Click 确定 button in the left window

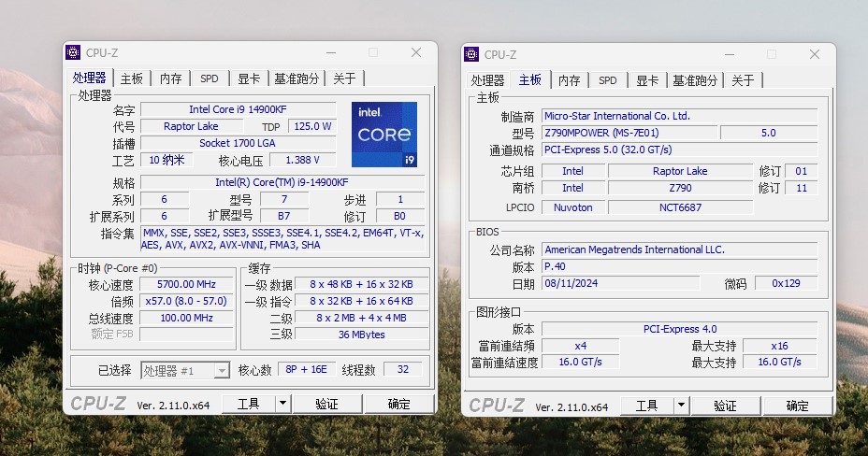pyautogui.click(x=398, y=404)
